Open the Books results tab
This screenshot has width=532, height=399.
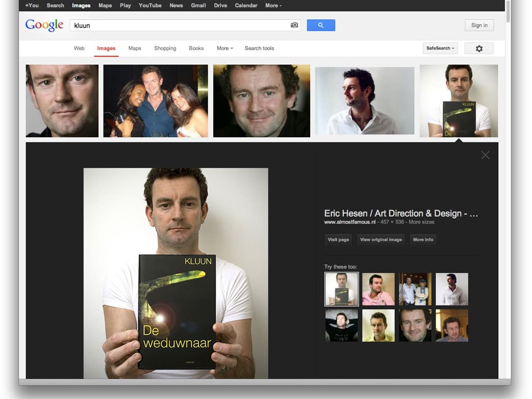[x=196, y=48]
